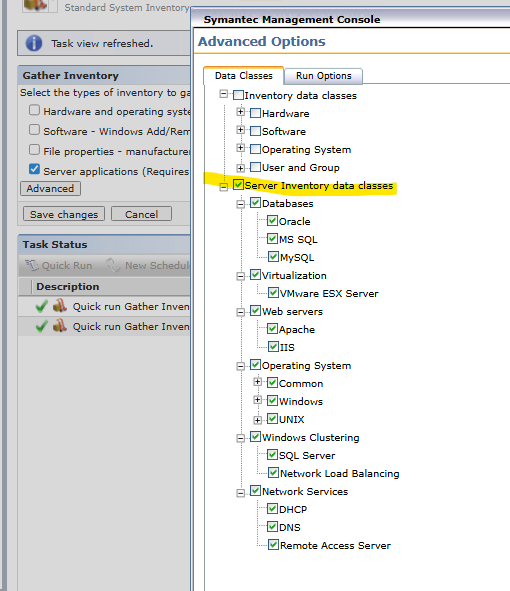
Task: Check the Software data class checkbox
Action: [255, 131]
